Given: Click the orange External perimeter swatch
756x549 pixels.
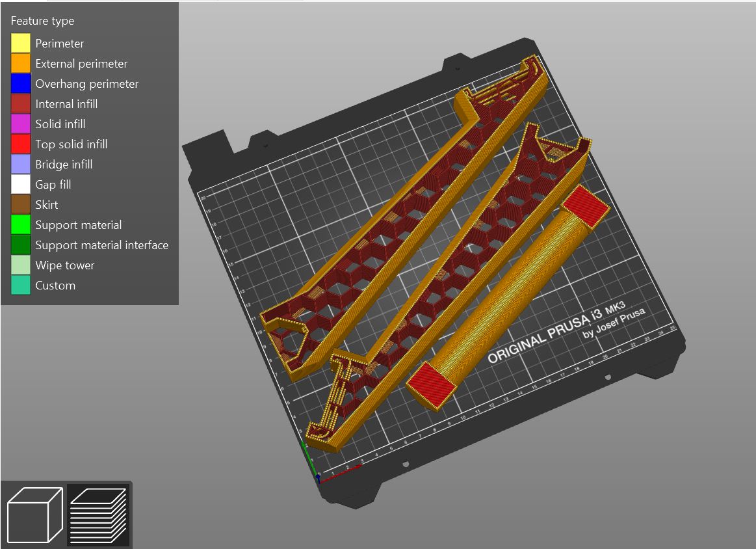Looking at the screenshot, I should point(21,64).
